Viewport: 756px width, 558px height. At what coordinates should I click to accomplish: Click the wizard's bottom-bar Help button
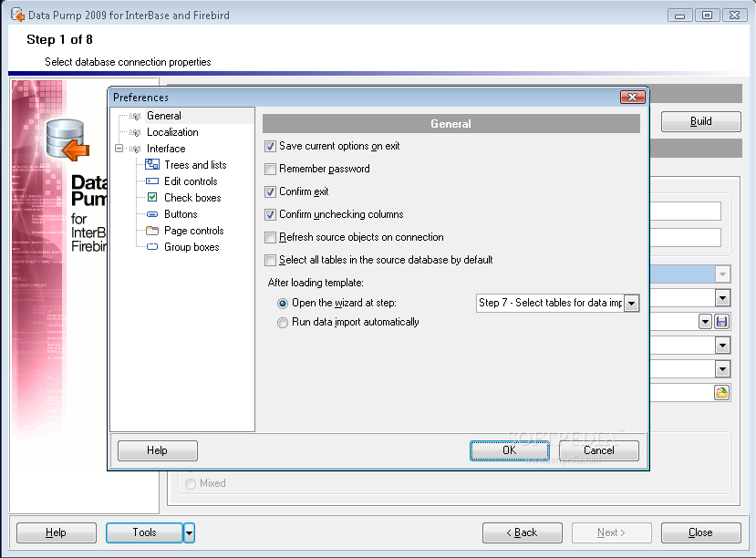click(x=56, y=533)
